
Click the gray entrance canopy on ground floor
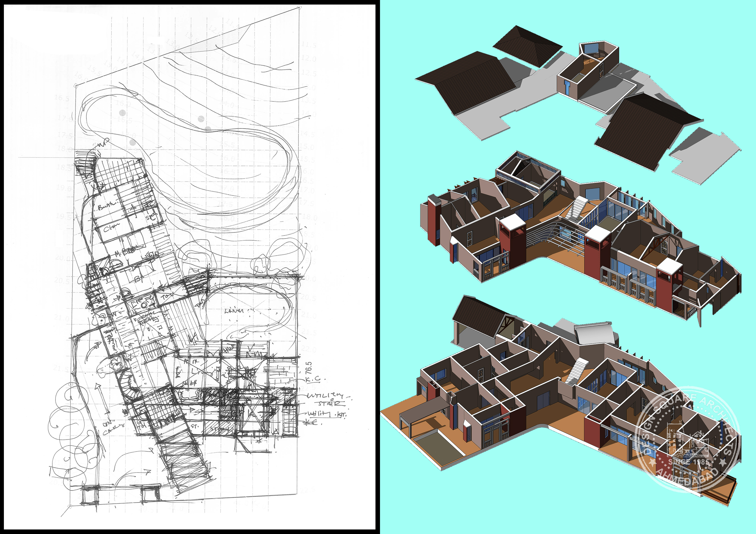pos(425,410)
